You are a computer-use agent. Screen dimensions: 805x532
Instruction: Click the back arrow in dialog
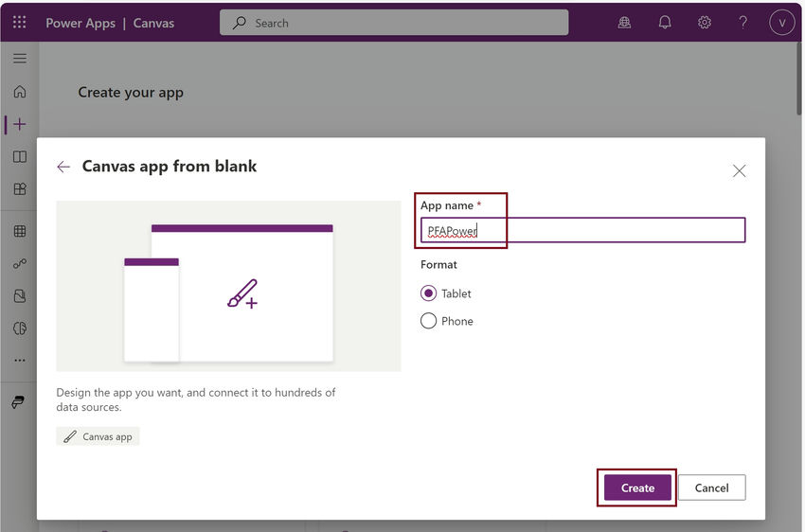(63, 167)
